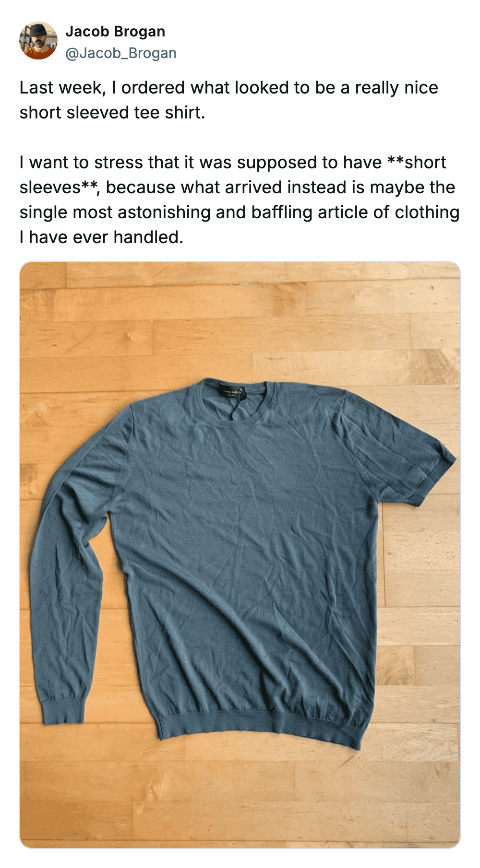
Task: Click the brand label inside shirt collar
Action: click(x=232, y=392)
